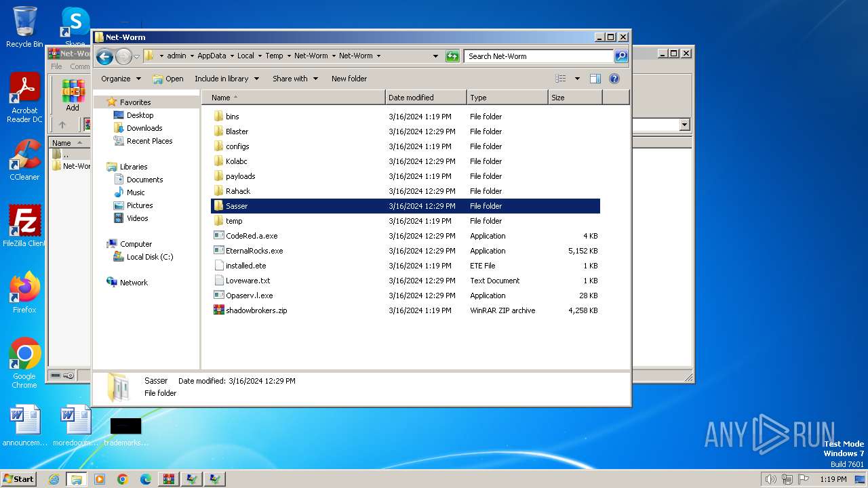Expand Share with dropdown
The height and width of the screenshot is (488, 868).
[295, 79]
